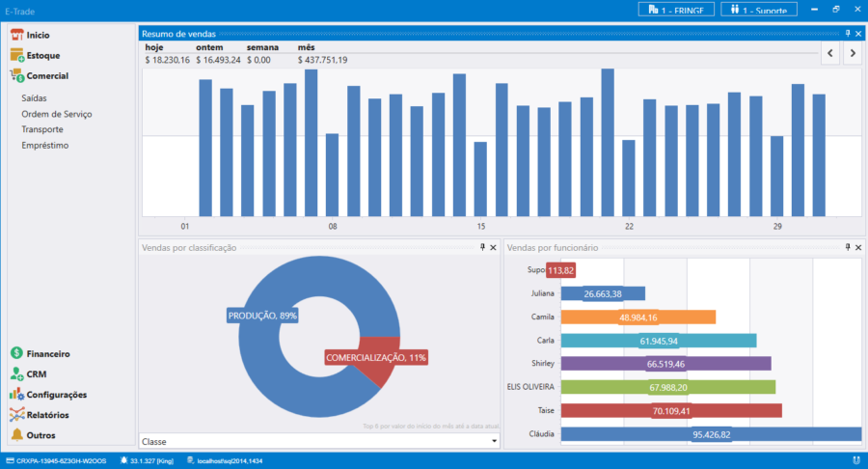Expand the Classe dropdown
The image size is (868, 469).
(494, 441)
